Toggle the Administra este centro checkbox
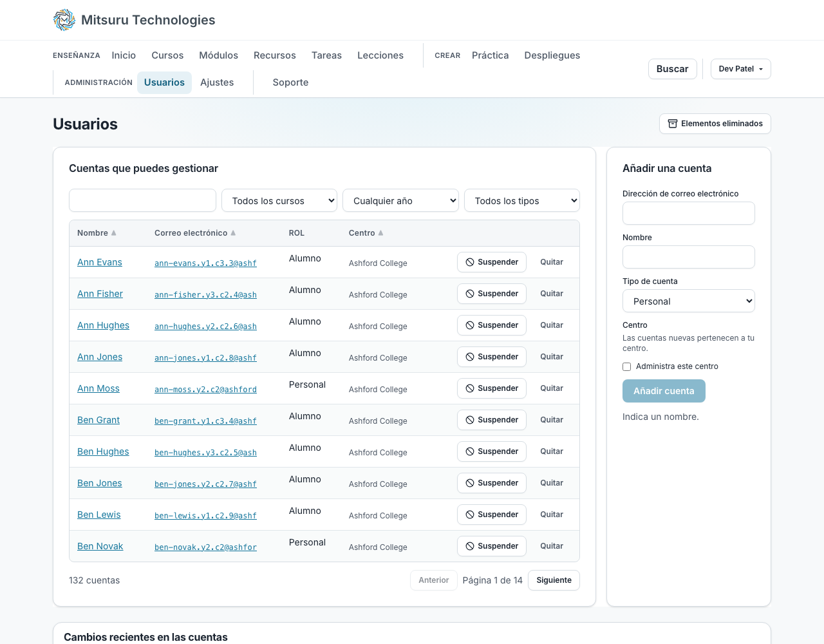Viewport: 824px width, 644px height. 626,366
